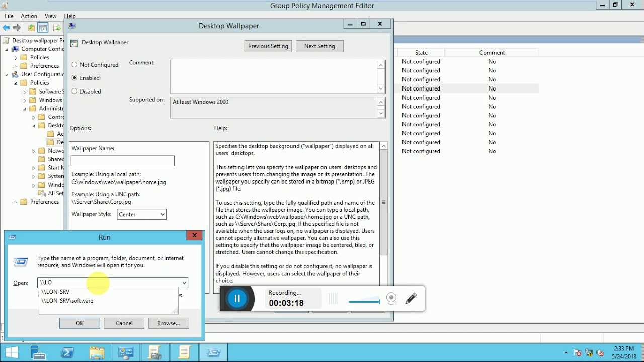Select the Enabled radio button
The width and height of the screenshot is (644, 362).
tap(75, 78)
